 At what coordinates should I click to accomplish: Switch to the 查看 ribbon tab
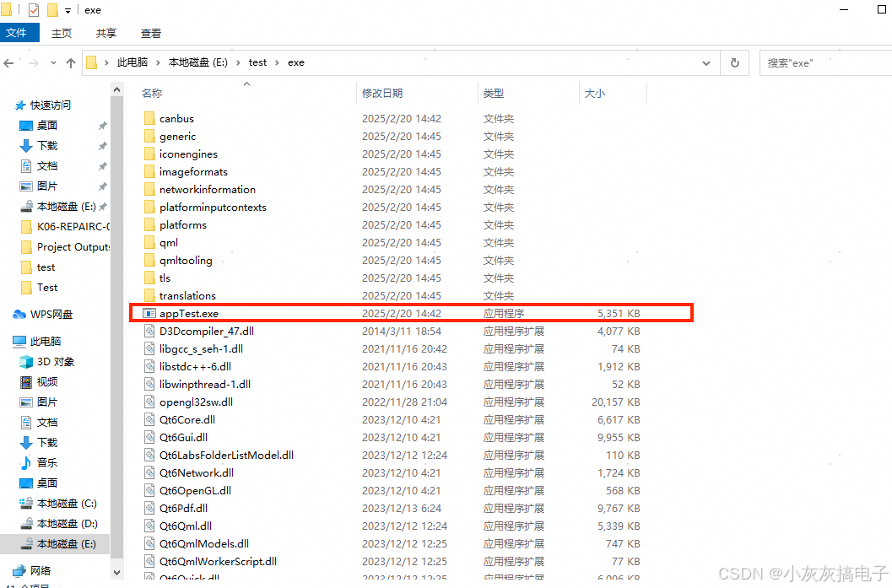click(x=150, y=33)
